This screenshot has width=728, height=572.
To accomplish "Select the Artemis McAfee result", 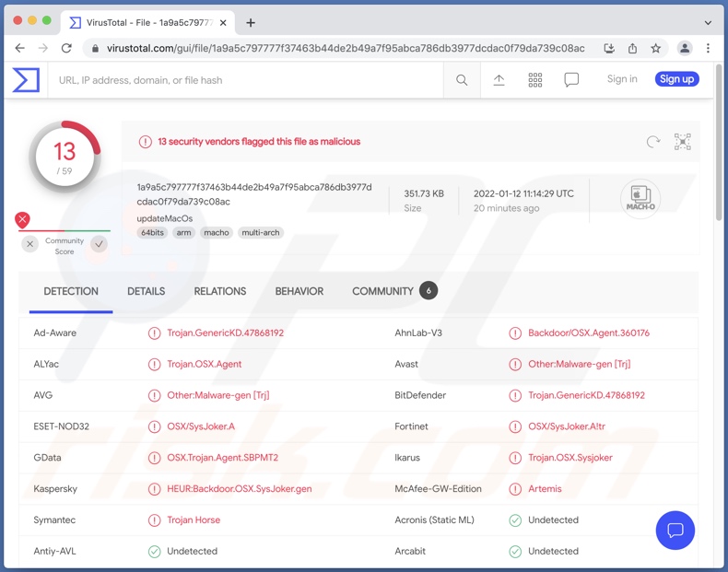I will click(x=545, y=489).
